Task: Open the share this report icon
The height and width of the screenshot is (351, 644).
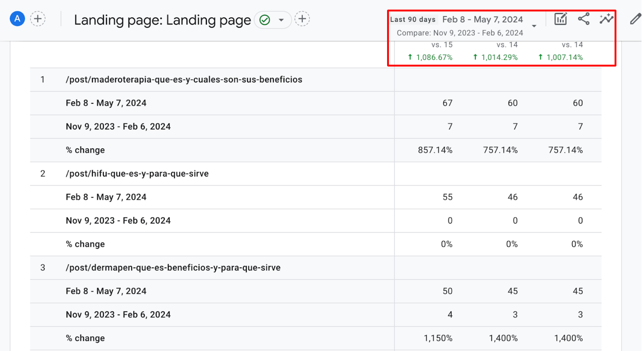Action: click(x=584, y=19)
